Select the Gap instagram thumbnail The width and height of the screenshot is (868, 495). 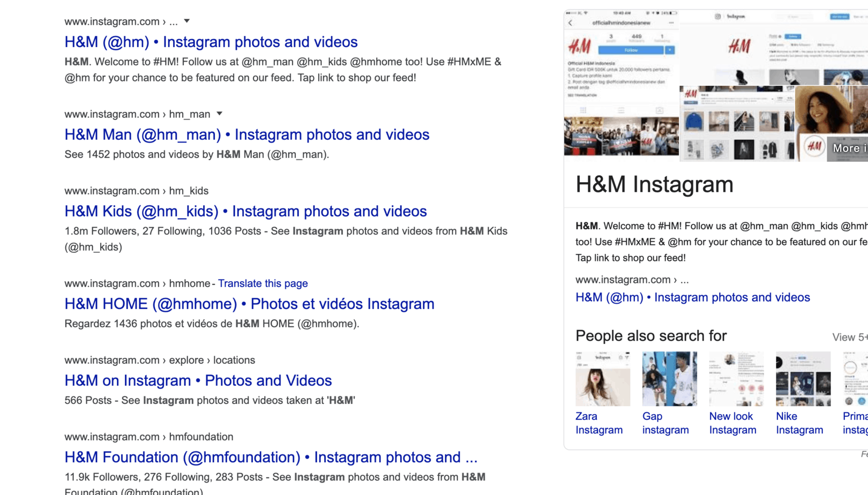(669, 379)
